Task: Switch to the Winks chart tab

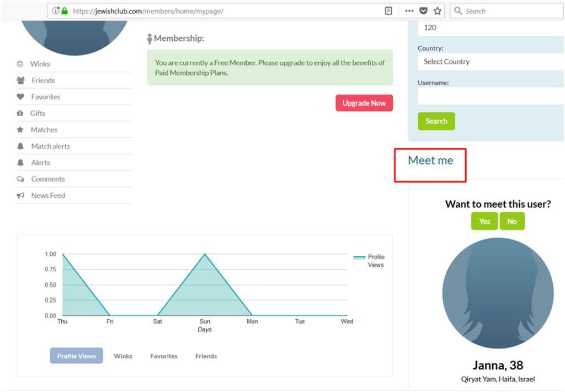Action: tap(123, 356)
